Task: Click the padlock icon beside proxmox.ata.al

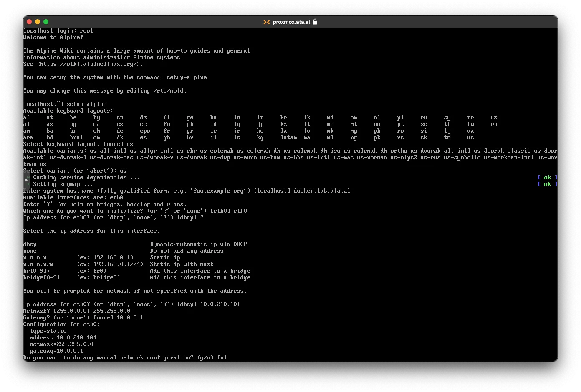Action: [315, 22]
